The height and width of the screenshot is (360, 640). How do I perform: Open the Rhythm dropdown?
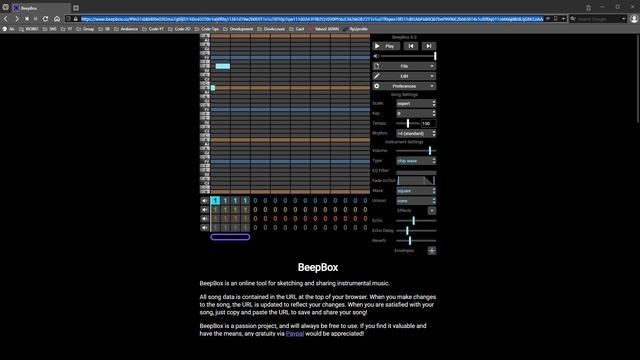click(416, 133)
